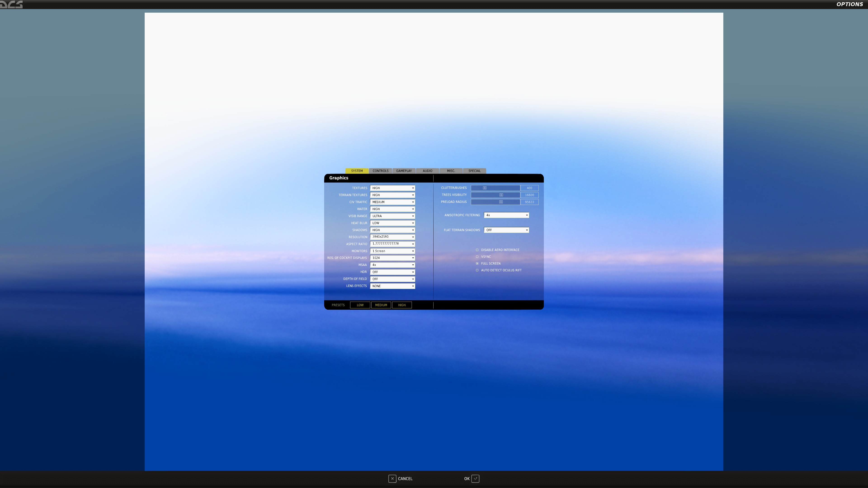Viewport: 868px width, 488px height.
Task: Click the Preload Radius value 95633
Action: click(530, 202)
